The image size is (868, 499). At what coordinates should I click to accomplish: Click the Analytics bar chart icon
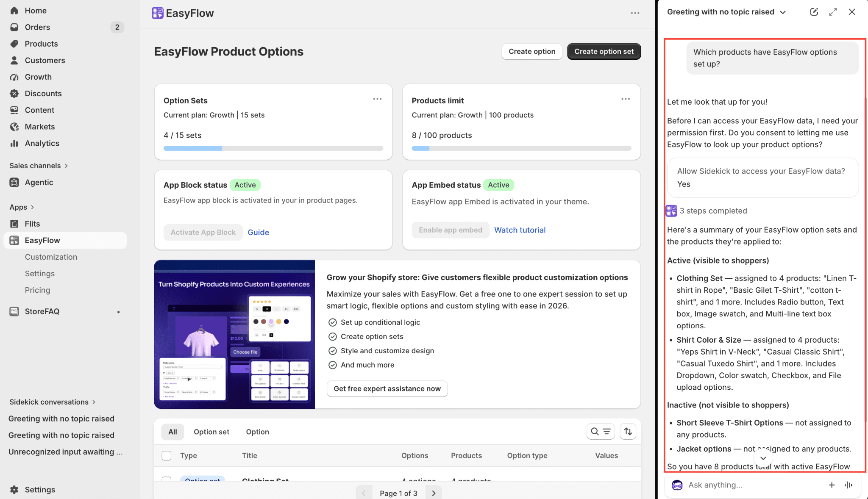[14, 143]
